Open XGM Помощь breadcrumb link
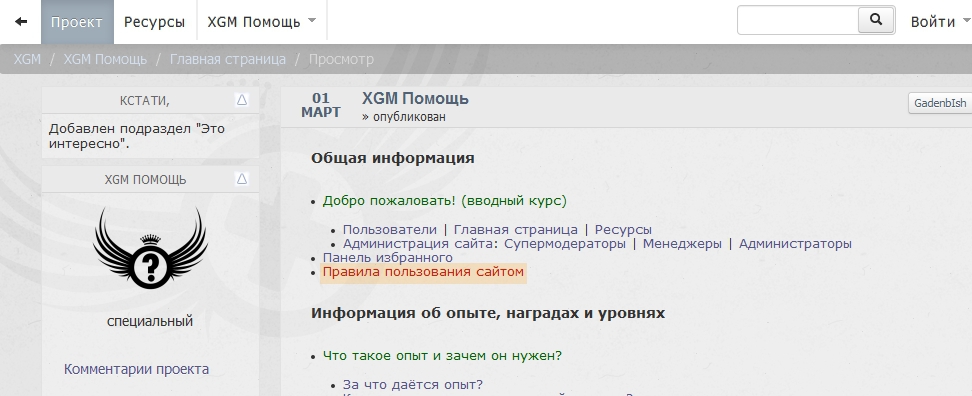 click(x=105, y=59)
